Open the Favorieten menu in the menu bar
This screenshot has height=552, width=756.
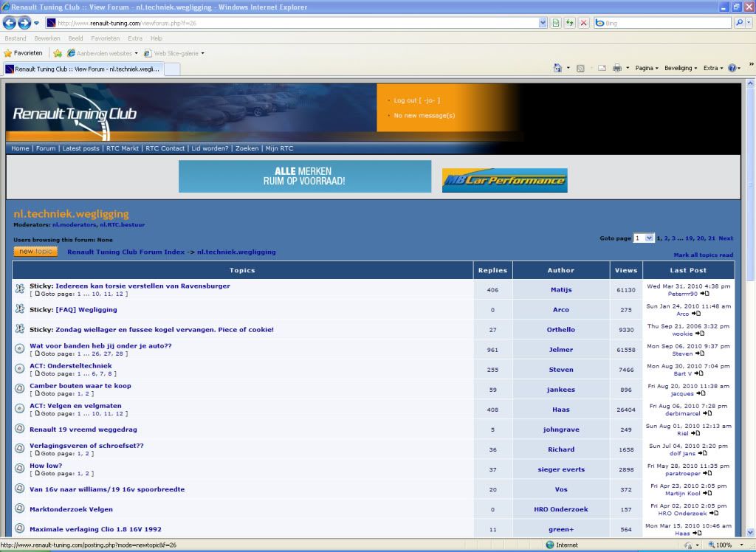coord(105,38)
